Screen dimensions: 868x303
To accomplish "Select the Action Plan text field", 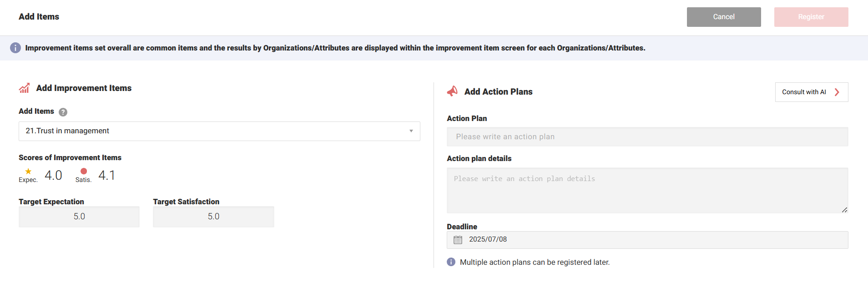I will 648,136.
